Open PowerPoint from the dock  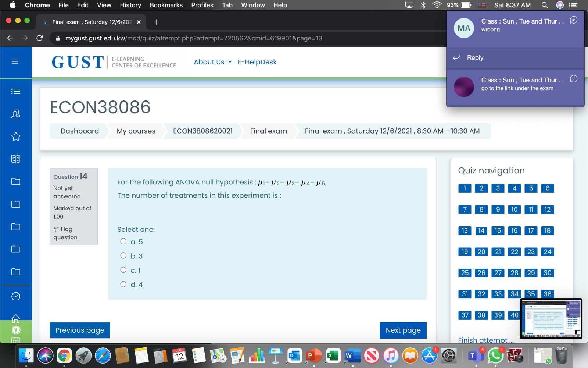point(313,355)
